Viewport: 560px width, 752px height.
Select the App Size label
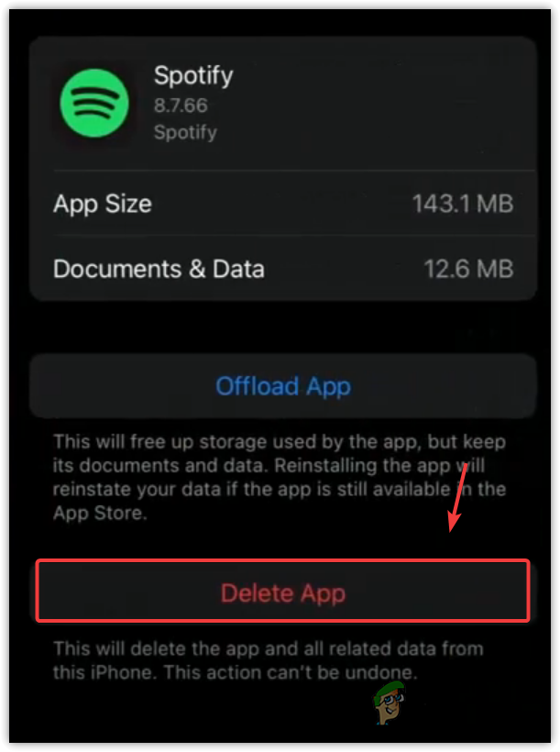[103, 204]
